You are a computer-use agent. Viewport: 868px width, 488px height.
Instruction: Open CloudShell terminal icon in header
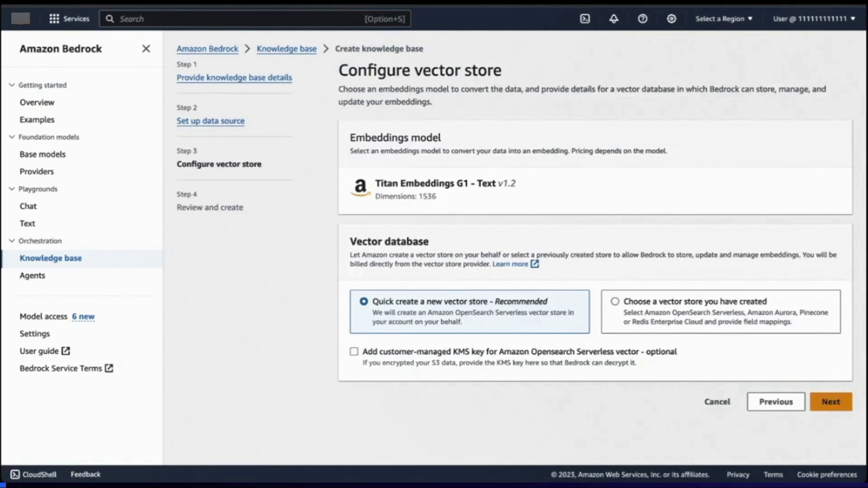click(585, 19)
